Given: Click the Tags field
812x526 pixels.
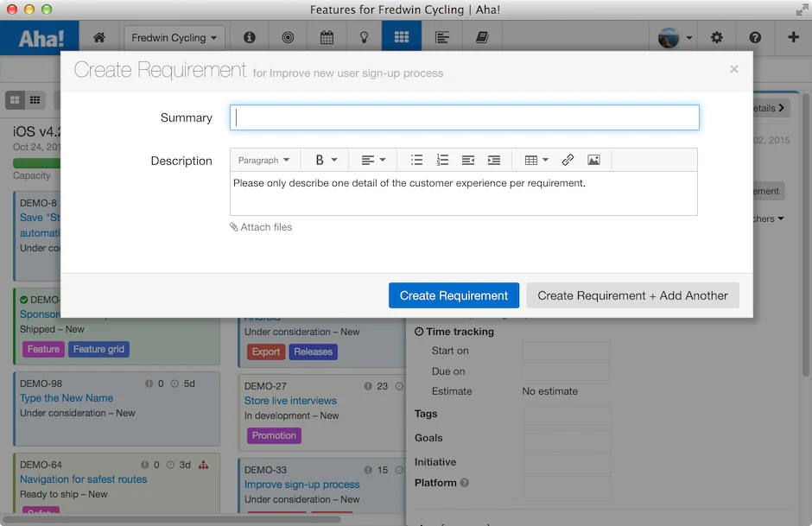Looking at the screenshot, I should 567,417.
